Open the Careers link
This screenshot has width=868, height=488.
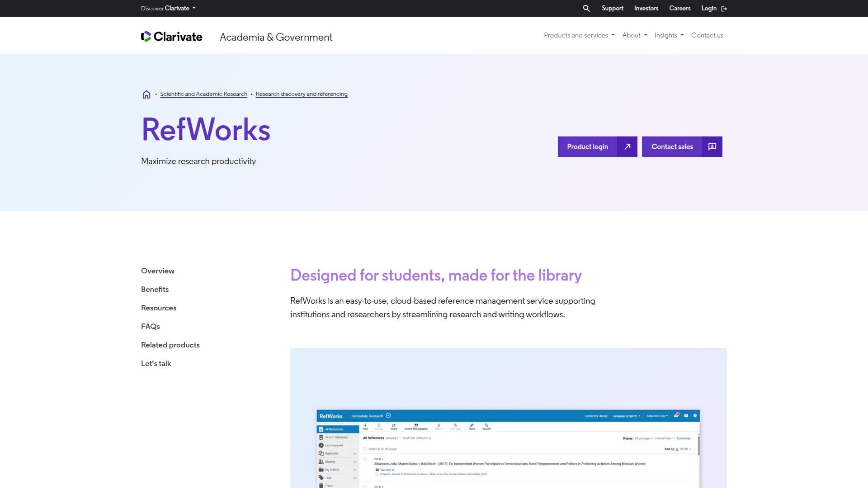click(x=679, y=8)
